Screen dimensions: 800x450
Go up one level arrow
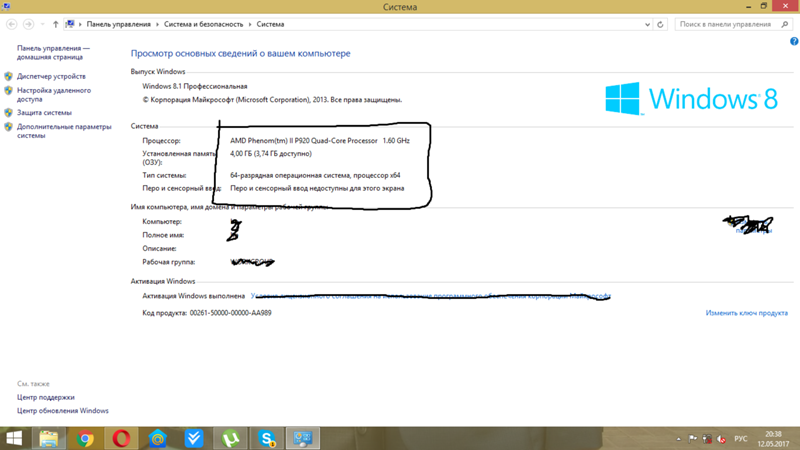[x=55, y=24]
